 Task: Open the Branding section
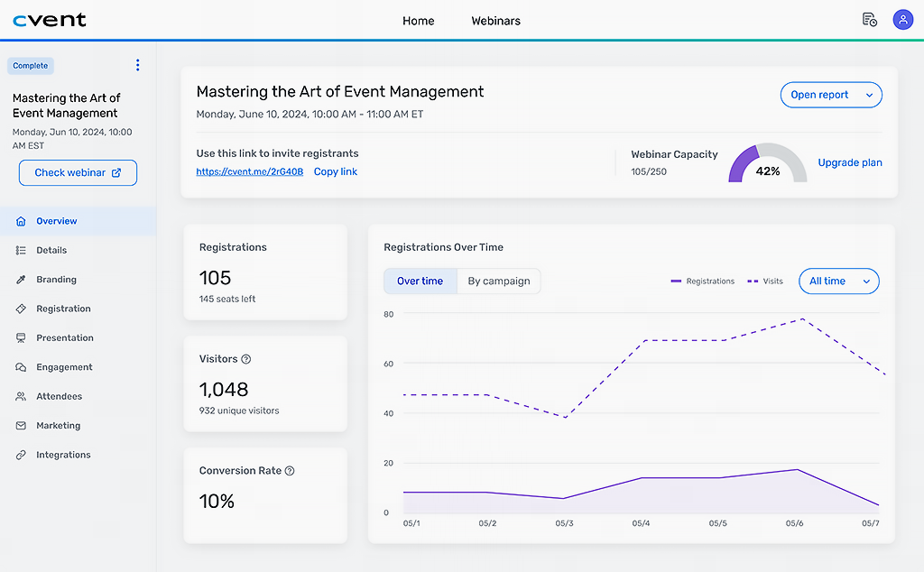tap(79, 279)
